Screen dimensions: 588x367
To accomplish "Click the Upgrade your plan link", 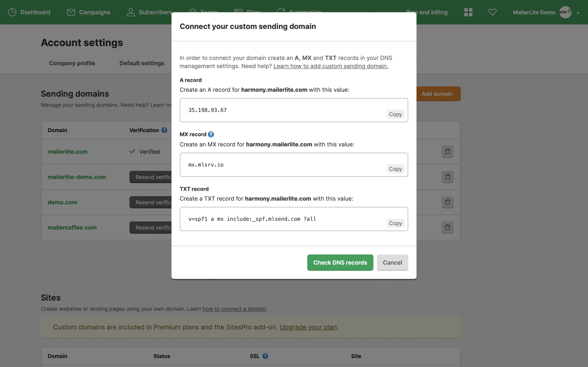I will 308,327.
